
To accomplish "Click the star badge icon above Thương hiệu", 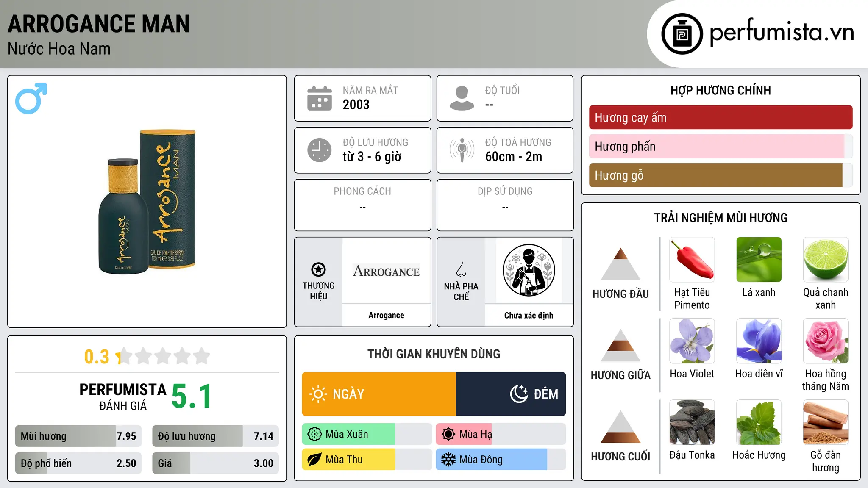I will tap(318, 269).
